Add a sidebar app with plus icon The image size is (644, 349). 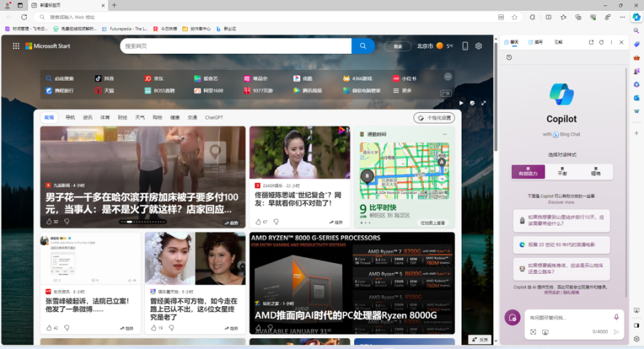tap(636, 133)
